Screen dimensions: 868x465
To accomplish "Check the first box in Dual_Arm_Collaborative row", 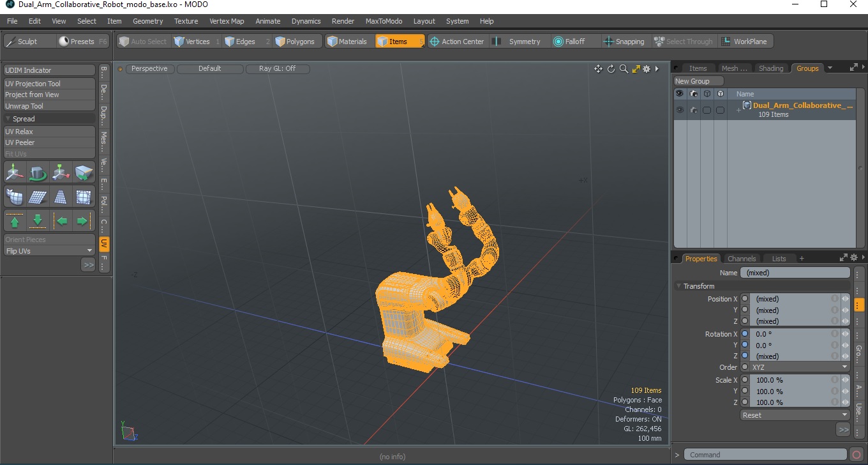I will pyautogui.click(x=707, y=110).
